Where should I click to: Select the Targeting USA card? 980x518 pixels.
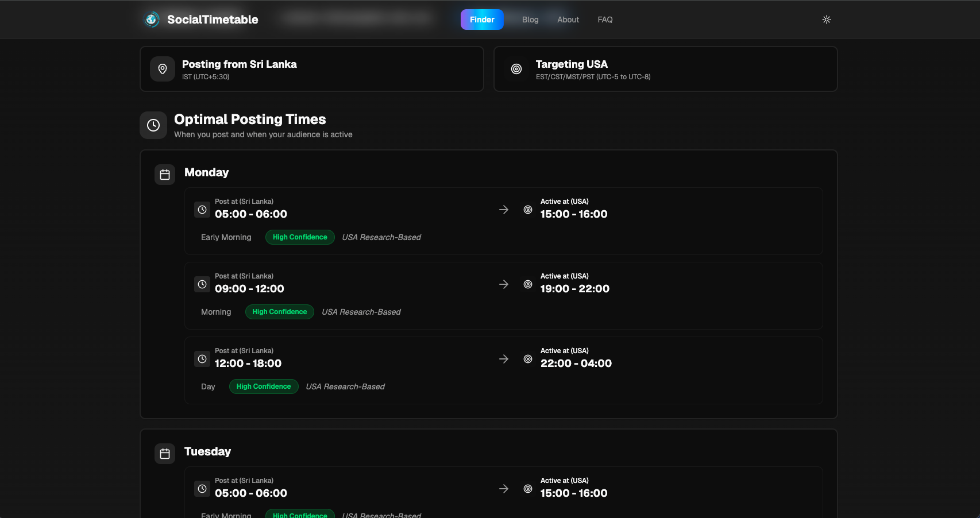665,69
